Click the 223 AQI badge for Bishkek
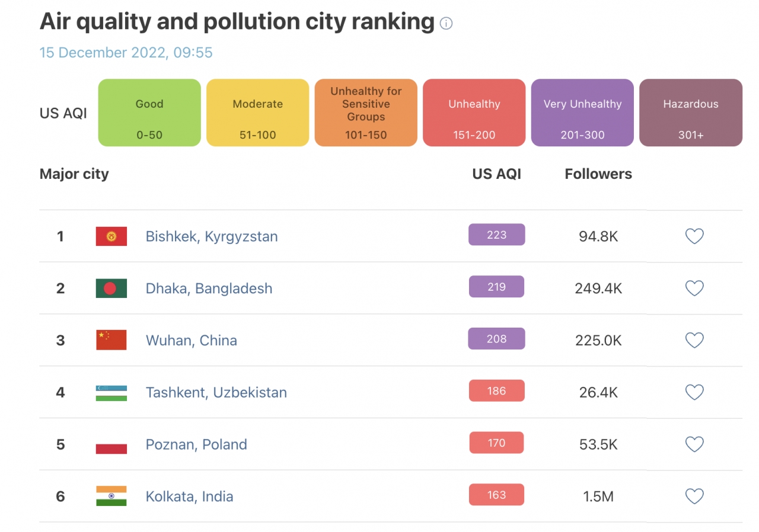This screenshot has width=759, height=532. tap(497, 235)
